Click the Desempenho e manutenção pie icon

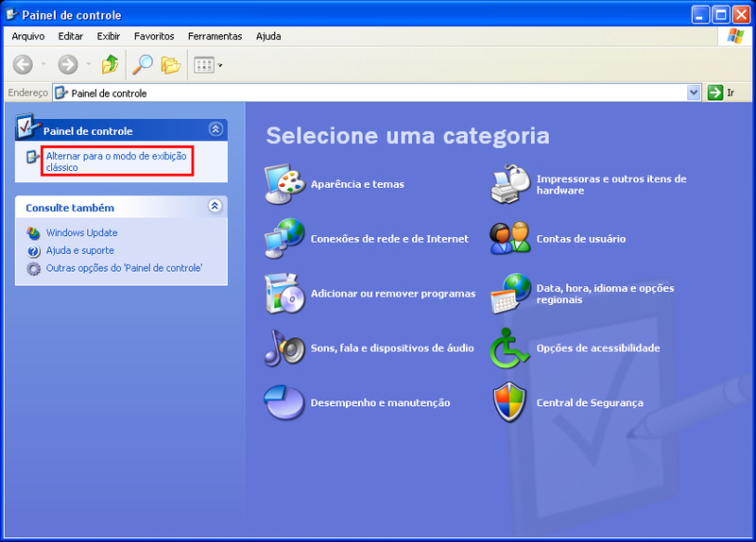(284, 402)
